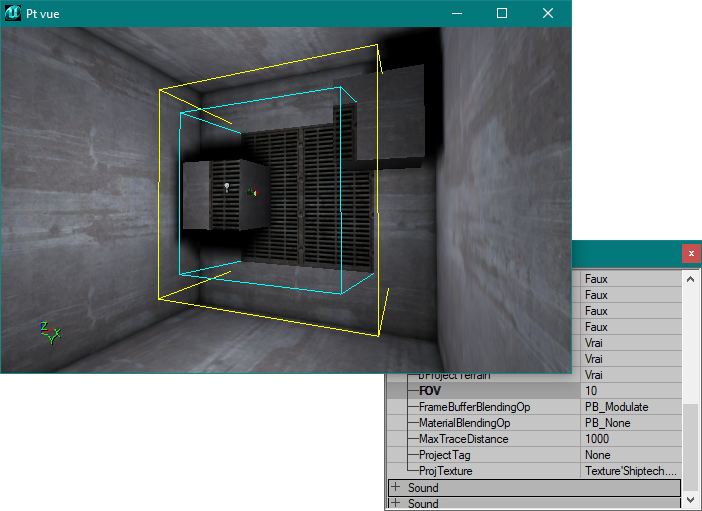Screen dimensions: 702x511
Task: Edit the ProjectTag value None
Action: click(631, 455)
